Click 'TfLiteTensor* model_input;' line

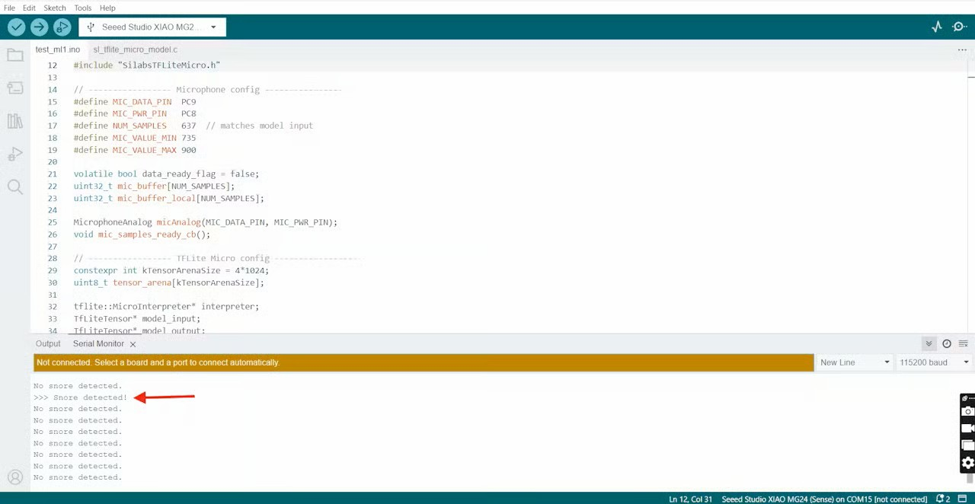click(137, 319)
